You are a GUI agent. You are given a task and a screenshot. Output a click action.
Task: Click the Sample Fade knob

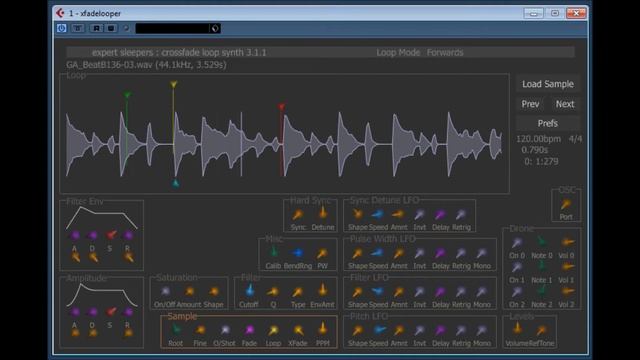pyautogui.click(x=249, y=330)
